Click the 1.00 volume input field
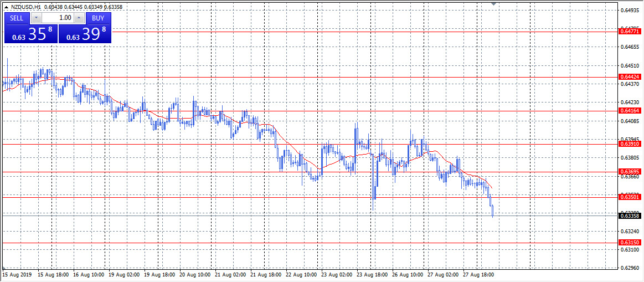The height and width of the screenshot is (282, 644). coord(58,18)
